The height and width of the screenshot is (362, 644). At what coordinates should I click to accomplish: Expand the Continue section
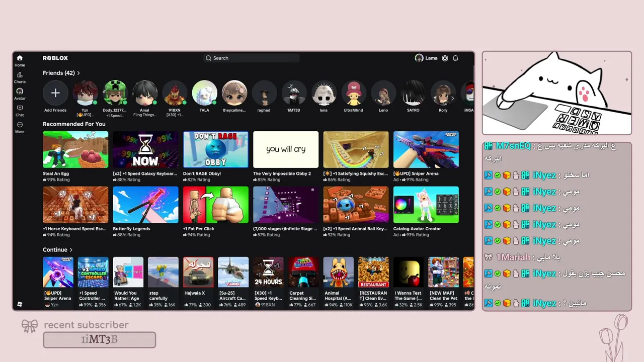click(57, 250)
